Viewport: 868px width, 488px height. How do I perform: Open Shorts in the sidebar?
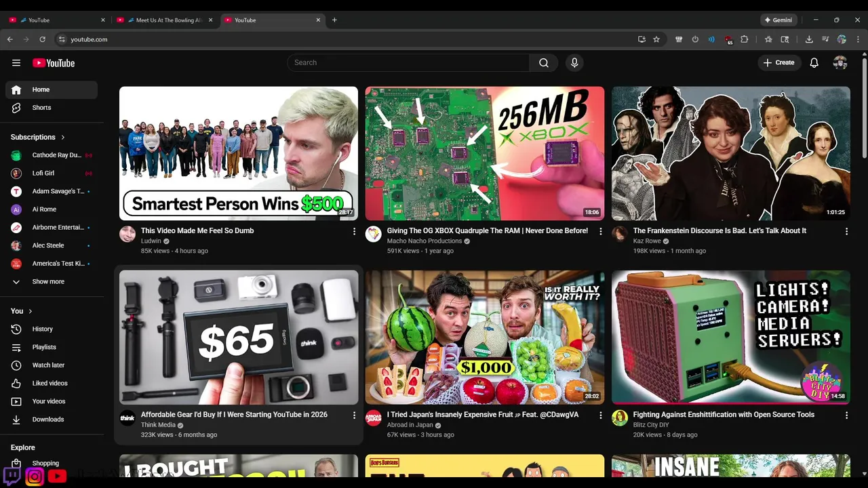[x=52, y=108]
